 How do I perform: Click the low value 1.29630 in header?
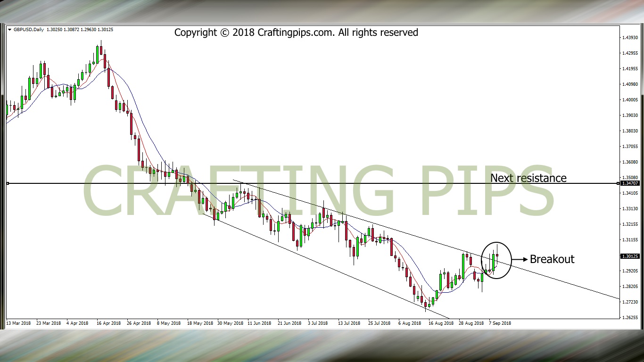point(89,30)
